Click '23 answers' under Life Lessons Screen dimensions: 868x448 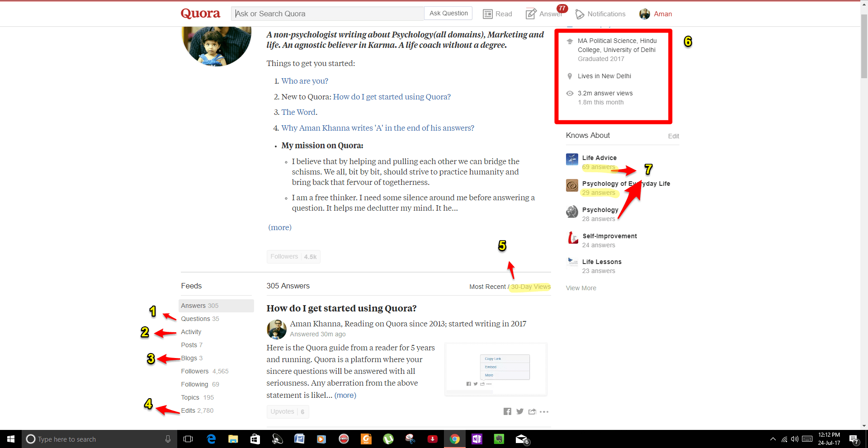pyautogui.click(x=599, y=271)
